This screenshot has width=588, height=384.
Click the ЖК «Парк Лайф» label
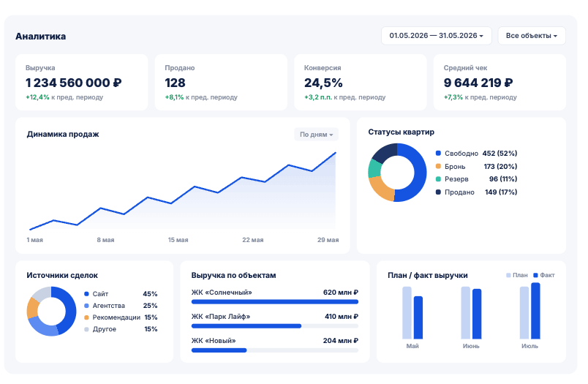click(221, 317)
